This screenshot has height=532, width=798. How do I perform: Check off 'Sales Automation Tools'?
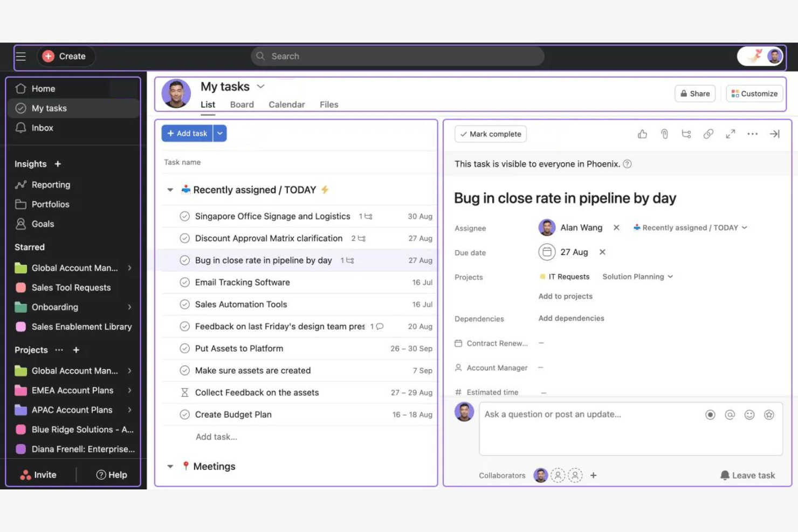(x=184, y=304)
